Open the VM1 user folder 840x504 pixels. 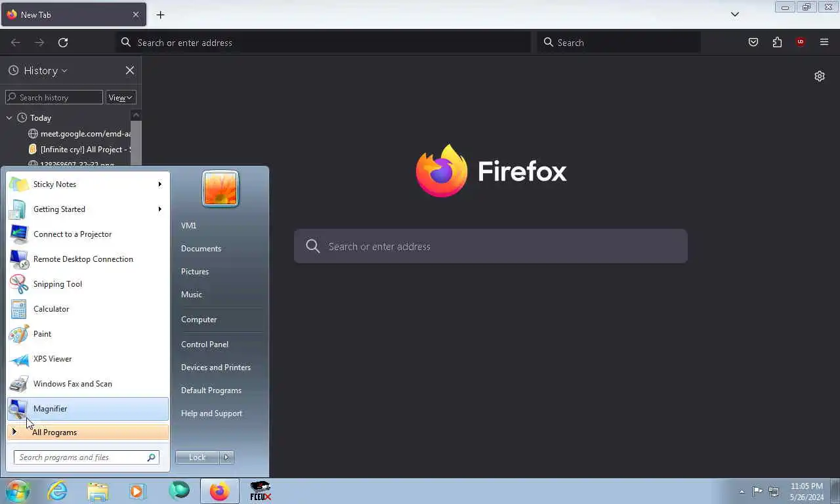point(188,226)
